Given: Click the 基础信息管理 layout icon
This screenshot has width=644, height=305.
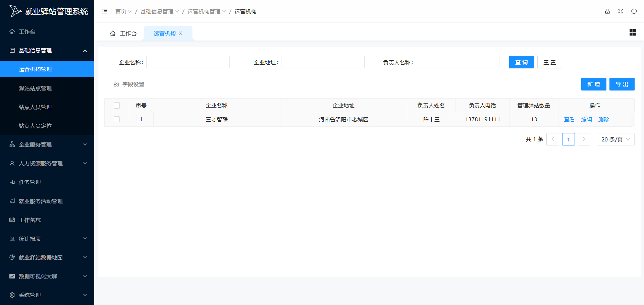Looking at the screenshot, I should coord(12,50).
